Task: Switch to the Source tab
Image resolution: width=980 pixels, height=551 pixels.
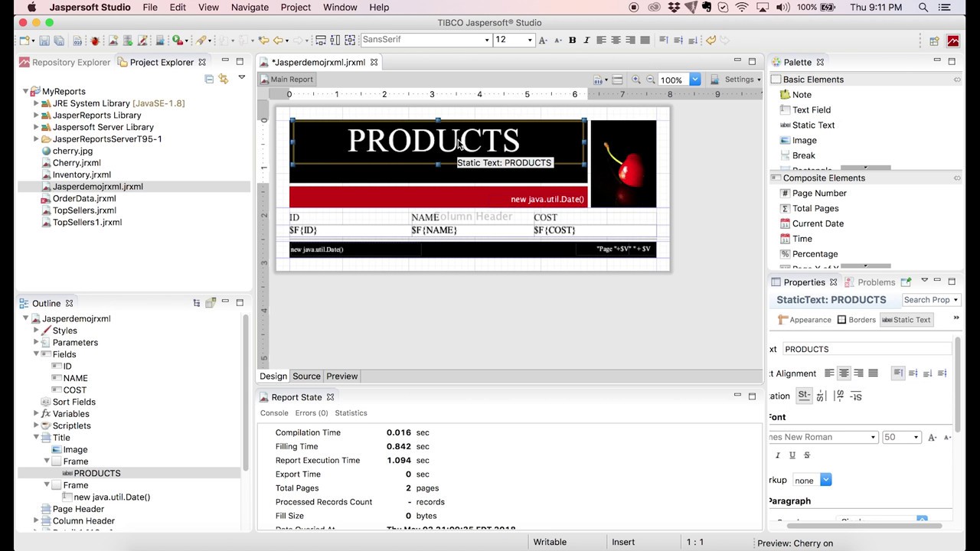Action: (306, 377)
